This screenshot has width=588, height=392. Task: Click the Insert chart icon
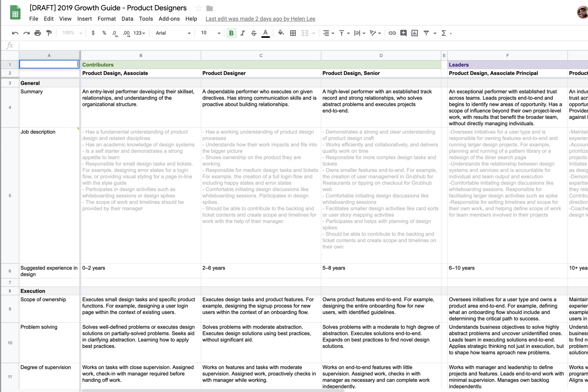click(x=415, y=33)
